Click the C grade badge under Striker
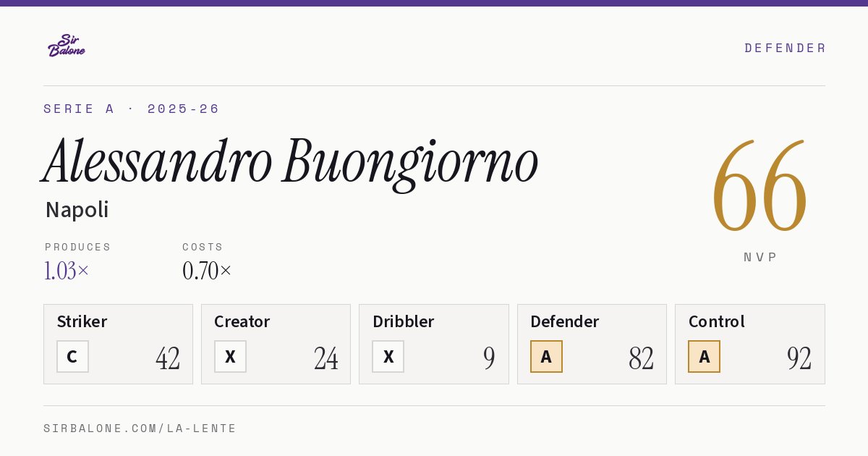The width and height of the screenshot is (868, 456). (72, 356)
